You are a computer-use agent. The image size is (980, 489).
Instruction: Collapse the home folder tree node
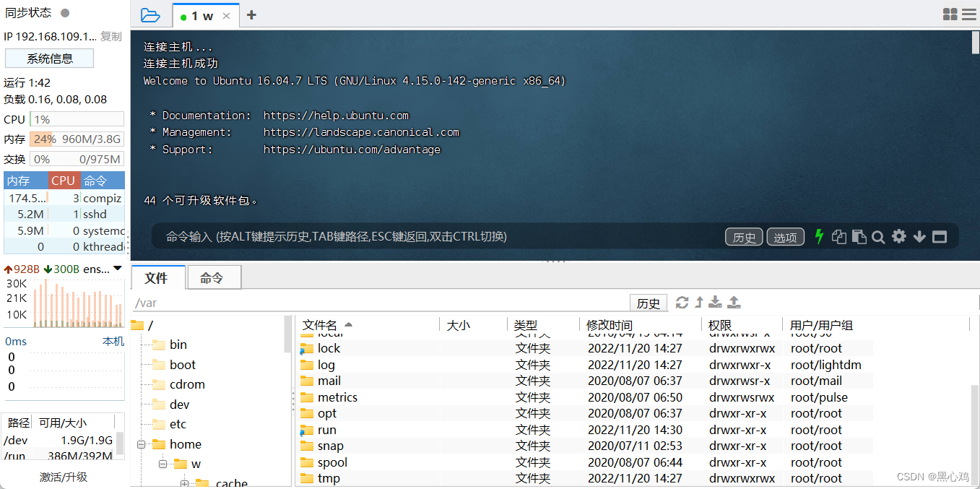pos(141,444)
